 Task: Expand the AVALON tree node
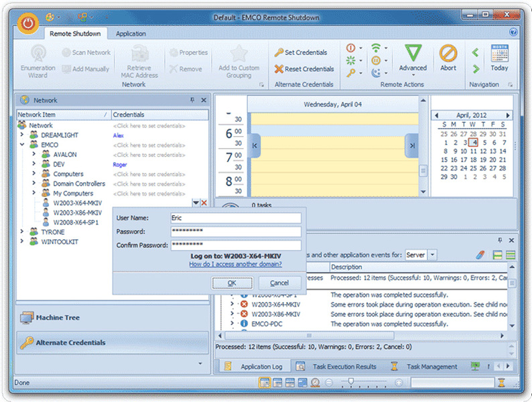pyautogui.click(x=34, y=154)
